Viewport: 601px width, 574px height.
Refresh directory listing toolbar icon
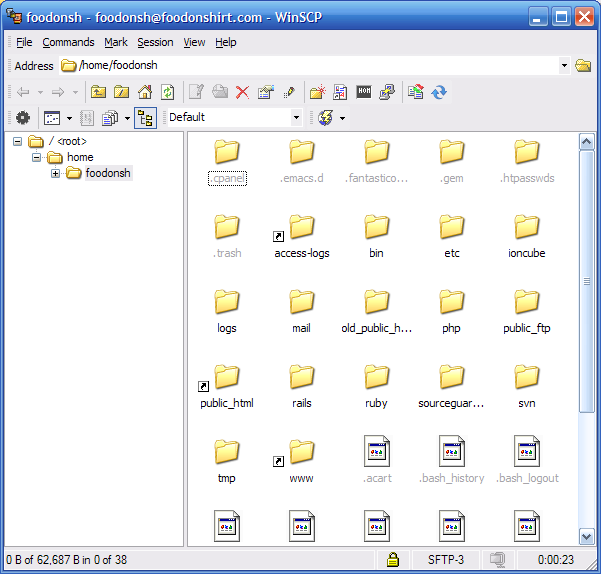tap(168, 92)
